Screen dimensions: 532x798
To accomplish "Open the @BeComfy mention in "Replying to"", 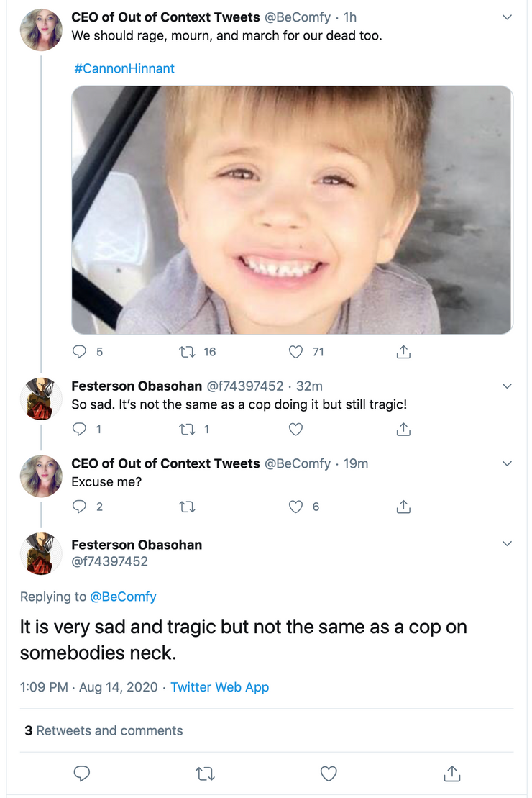I will [x=123, y=597].
